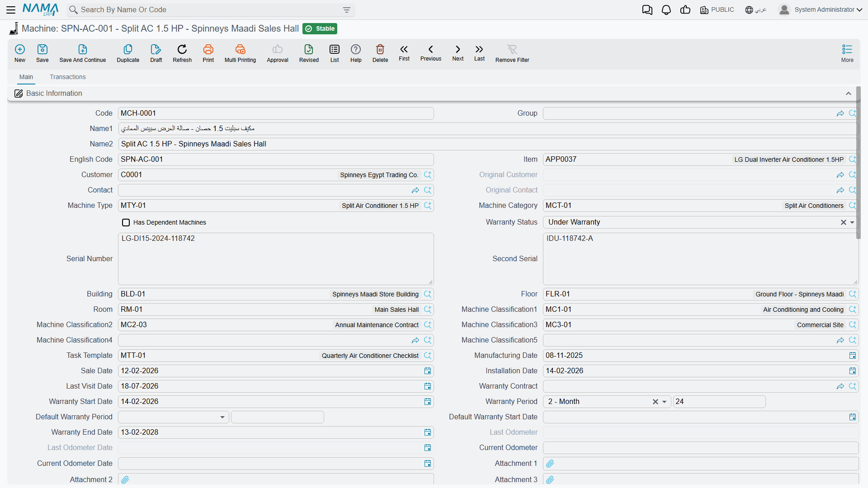The height and width of the screenshot is (488, 868).
Task: Open the search filter options
Action: (x=347, y=10)
